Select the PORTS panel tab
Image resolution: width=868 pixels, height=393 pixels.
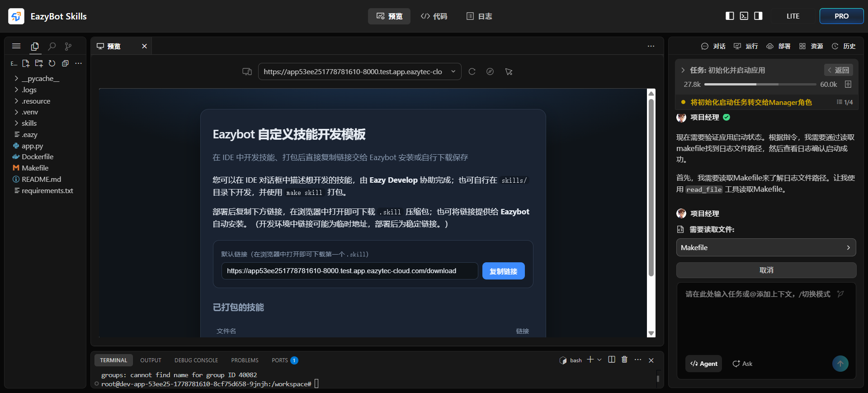pos(284,360)
